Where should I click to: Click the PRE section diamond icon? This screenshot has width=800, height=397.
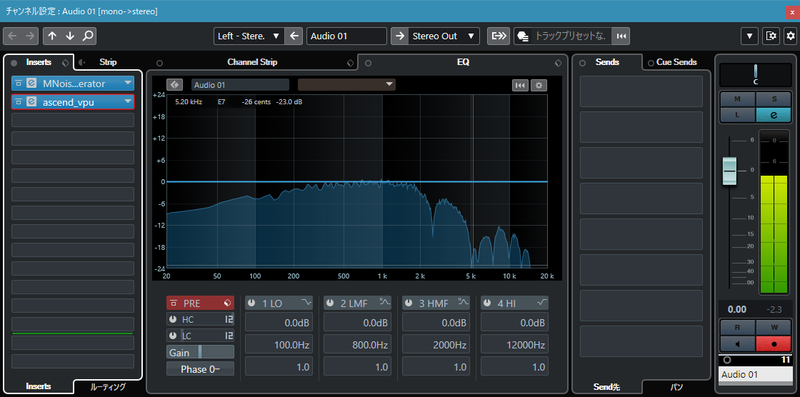pos(228,303)
